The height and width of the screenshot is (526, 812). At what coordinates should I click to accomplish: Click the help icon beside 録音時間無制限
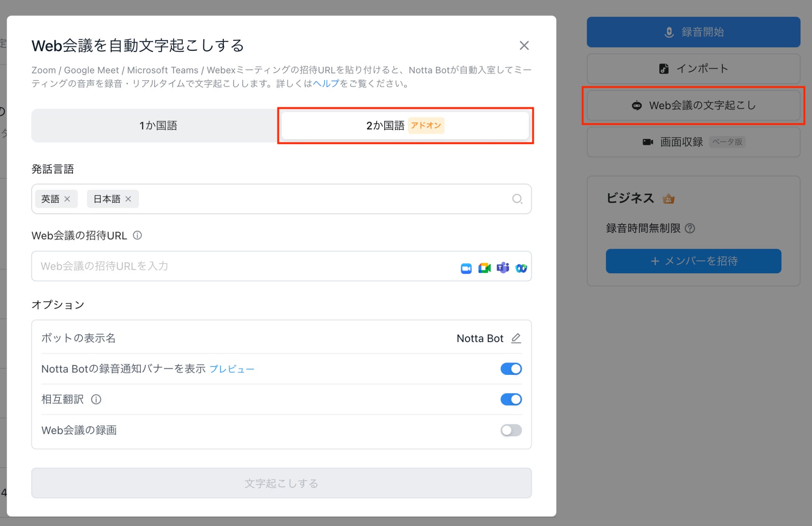[x=690, y=228]
